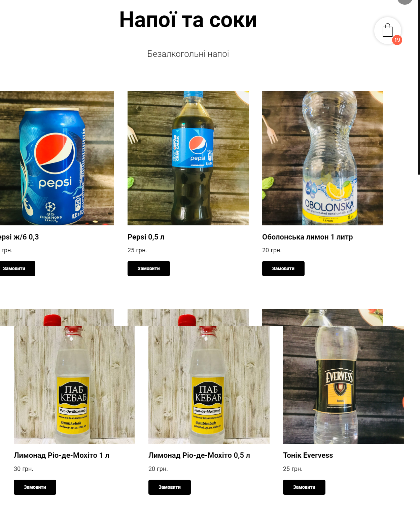Open the second Паб Кебаб lemonade image
Image resolution: width=420 pixels, height=517 pixels.
(x=209, y=385)
